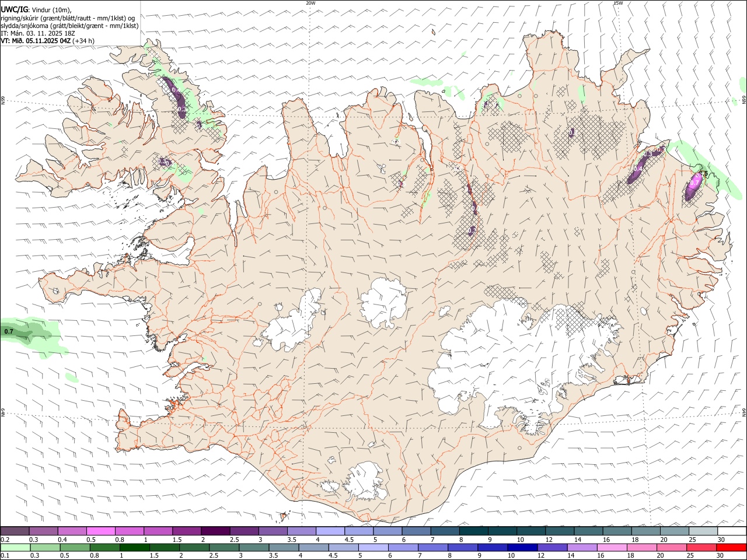The height and width of the screenshot is (560, 747).
Task: Click pale pink 16–18 bottom row swatch
Action: click(x=612, y=547)
